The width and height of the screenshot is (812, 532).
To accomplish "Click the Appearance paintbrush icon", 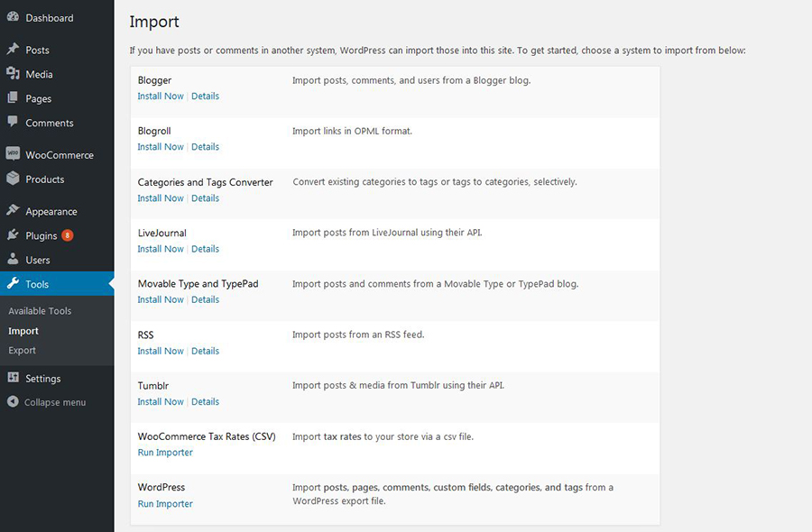I will pos(13,210).
